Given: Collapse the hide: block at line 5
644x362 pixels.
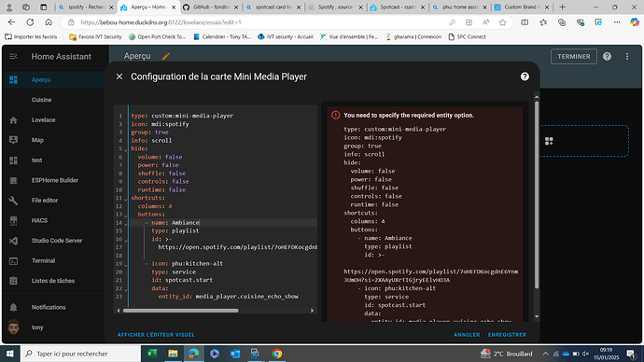Looking at the screenshot, I should coord(126,149).
